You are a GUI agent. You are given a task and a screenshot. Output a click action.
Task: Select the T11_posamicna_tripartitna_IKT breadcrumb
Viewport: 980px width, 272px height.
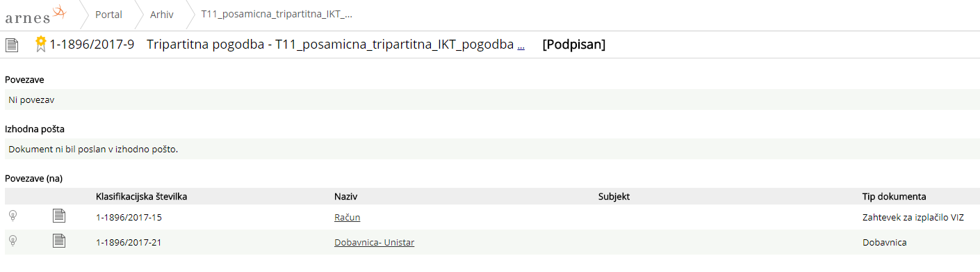click(x=277, y=14)
